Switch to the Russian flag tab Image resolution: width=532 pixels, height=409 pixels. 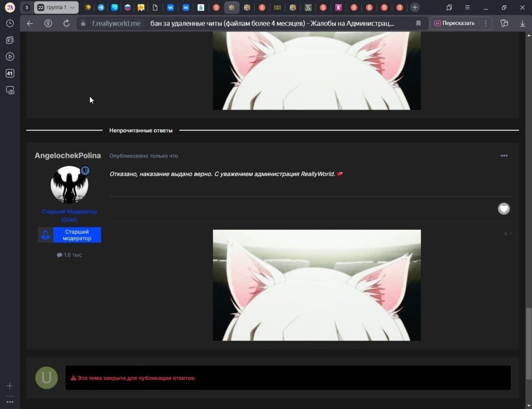(x=128, y=7)
